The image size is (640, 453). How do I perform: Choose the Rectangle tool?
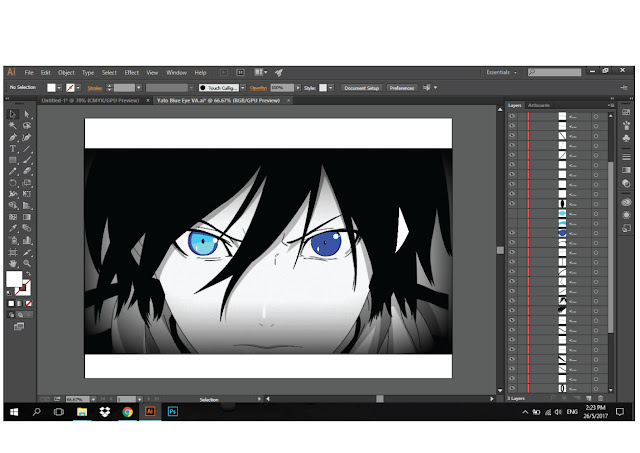13,160
